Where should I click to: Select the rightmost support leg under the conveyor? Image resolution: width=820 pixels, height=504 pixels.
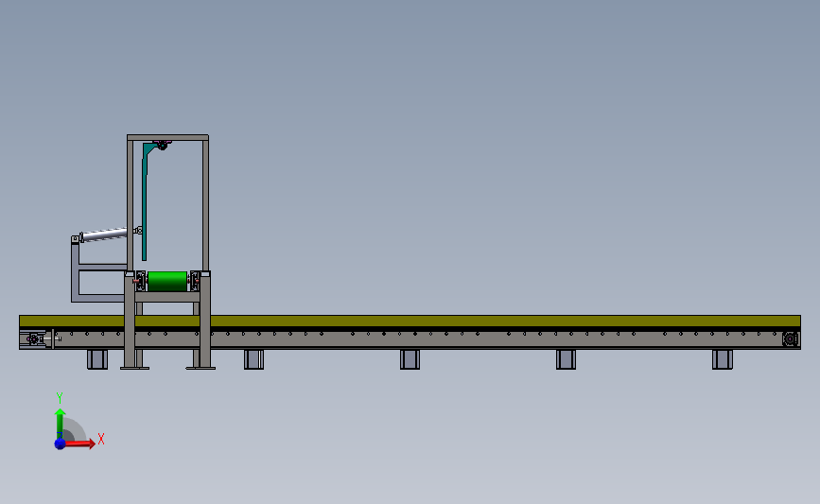tap(723, 359)
